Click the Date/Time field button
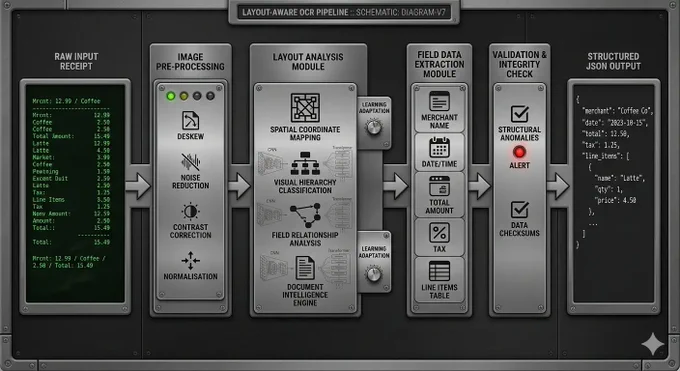 point(439,152)
